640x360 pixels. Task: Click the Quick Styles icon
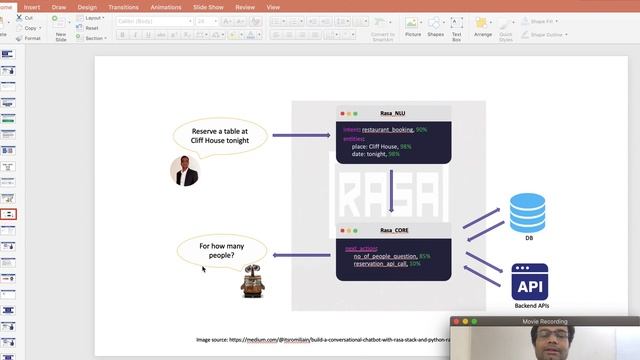505,24
